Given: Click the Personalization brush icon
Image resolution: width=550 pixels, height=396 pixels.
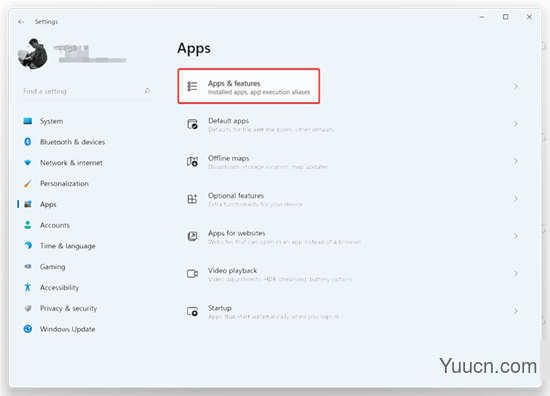Looking at the screenshot, I should (28, 183).
